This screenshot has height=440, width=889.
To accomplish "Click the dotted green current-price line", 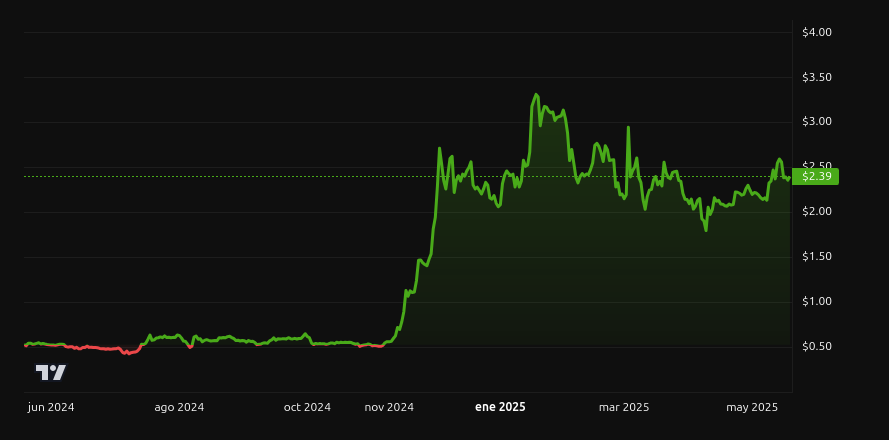I will click(x=408, y=176).
